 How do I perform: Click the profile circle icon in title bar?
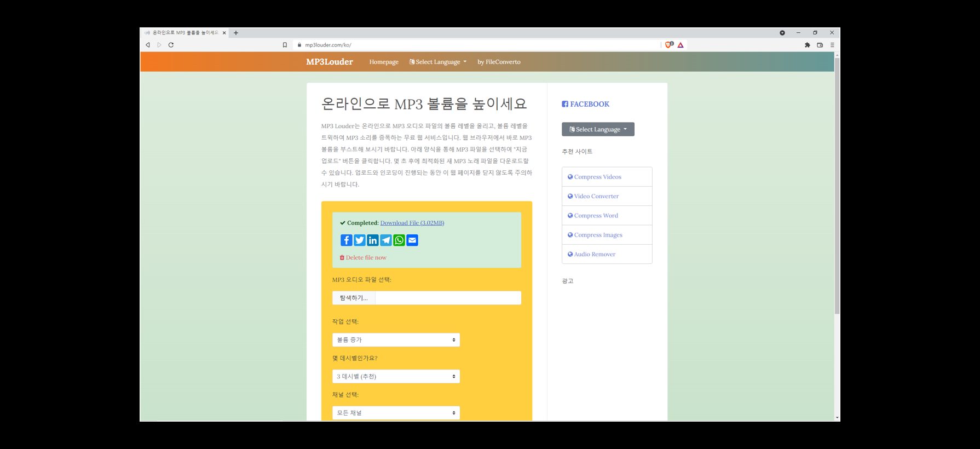[782, 33]
